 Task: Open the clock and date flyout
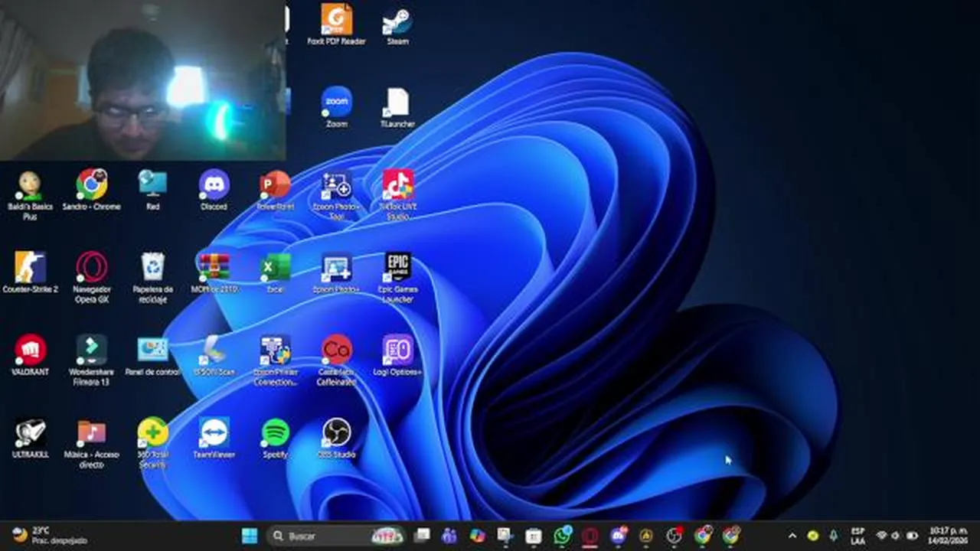click(x=948, y=536)
